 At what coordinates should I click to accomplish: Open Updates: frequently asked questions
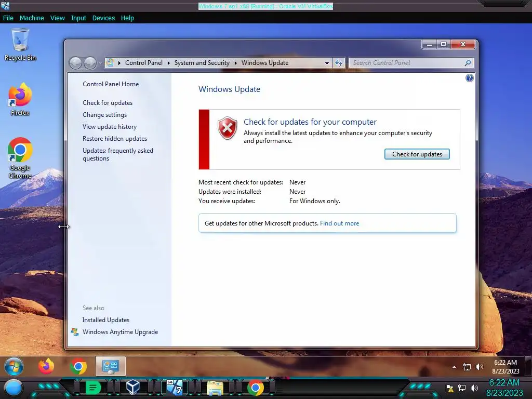coord(118,154)
